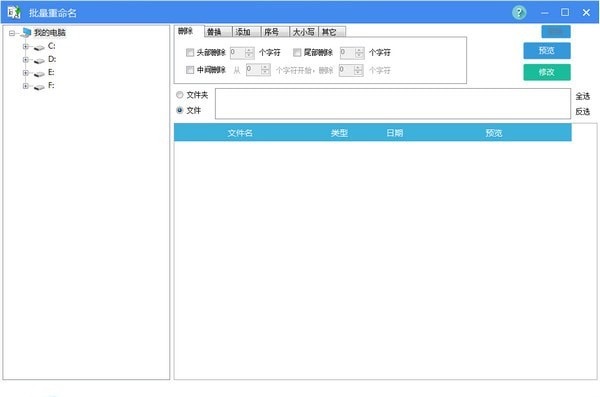This screenshot has width=600, height=397.
Task: Click the 全选 select-all link
Action: [x=583, y=96]
